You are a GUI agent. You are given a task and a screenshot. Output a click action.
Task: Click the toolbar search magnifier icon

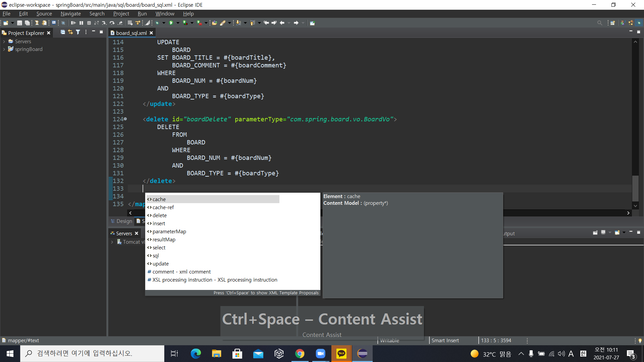(600, 23)
